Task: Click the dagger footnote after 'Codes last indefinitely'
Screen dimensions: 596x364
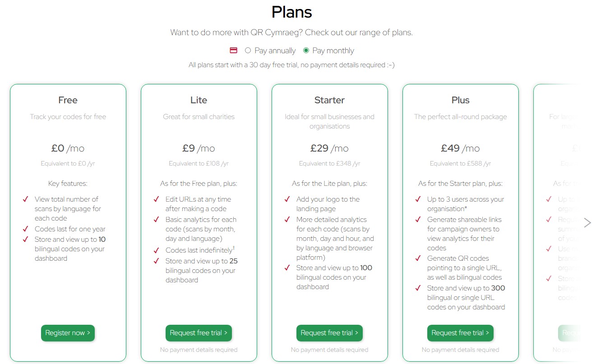Action: 234,248
